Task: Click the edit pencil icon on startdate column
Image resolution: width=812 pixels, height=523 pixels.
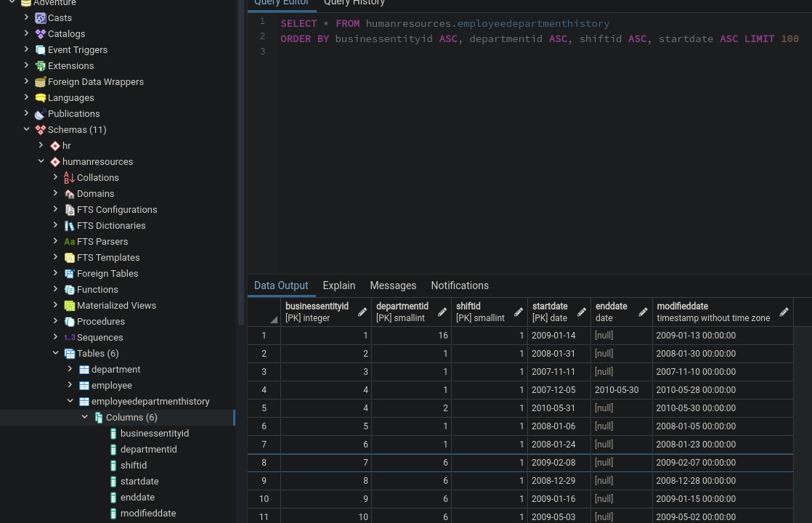Action: [581, 312]
